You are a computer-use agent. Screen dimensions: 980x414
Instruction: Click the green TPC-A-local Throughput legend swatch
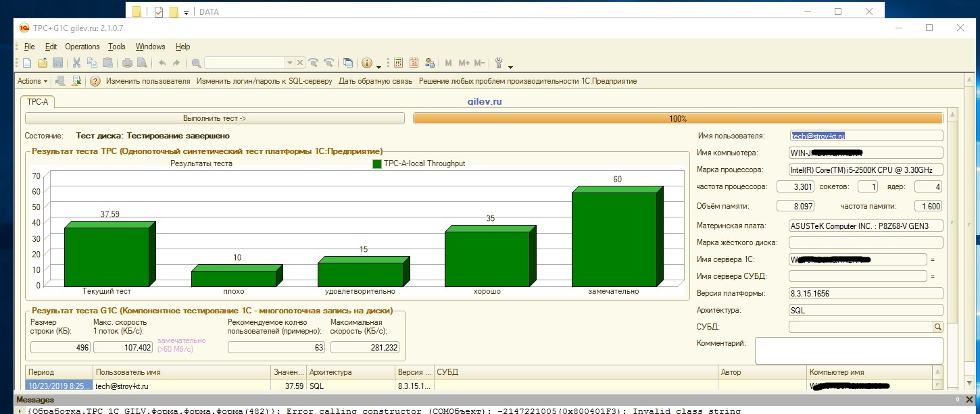377,164
